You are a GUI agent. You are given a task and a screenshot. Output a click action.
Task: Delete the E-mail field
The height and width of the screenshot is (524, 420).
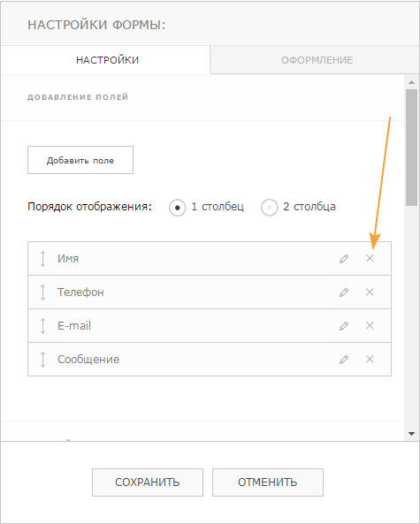tap(370, 325)
